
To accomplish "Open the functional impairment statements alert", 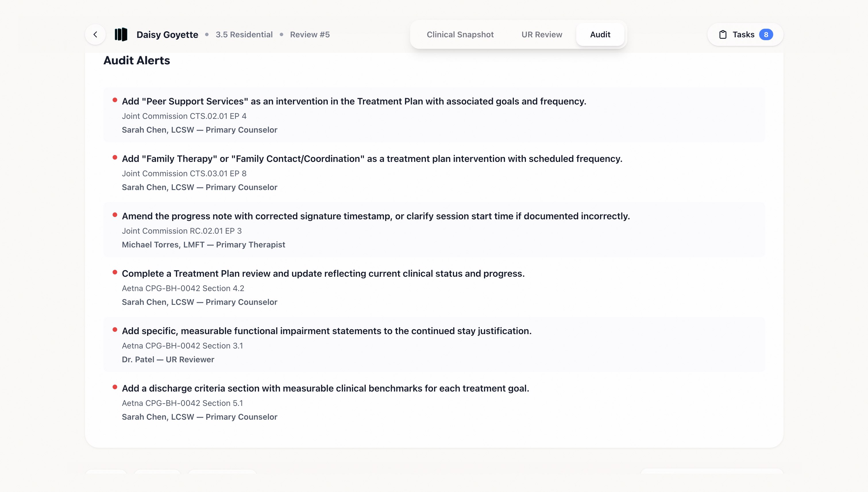I will click(x=326, y=331).
